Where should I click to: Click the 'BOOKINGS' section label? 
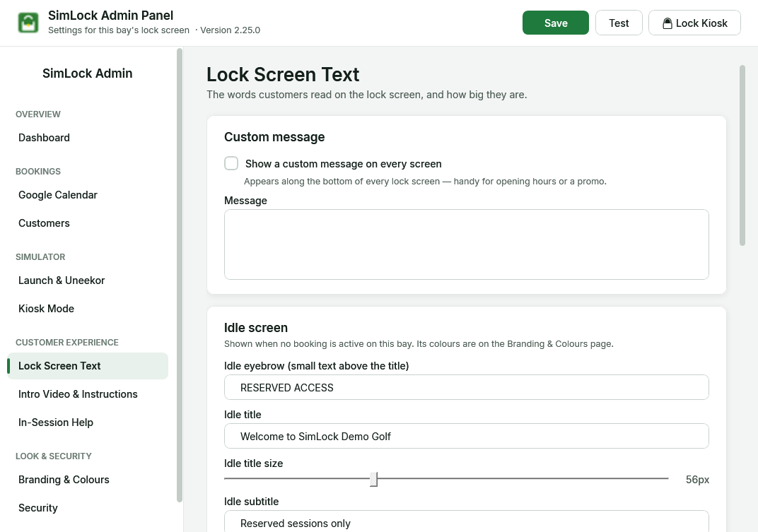[38, 172]
